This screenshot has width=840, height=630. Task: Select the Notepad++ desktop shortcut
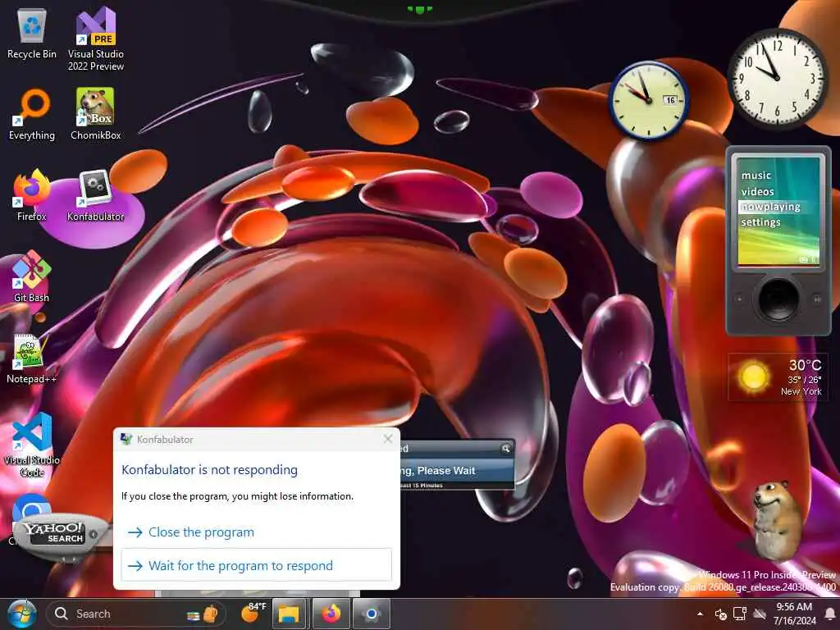(31, 358)
